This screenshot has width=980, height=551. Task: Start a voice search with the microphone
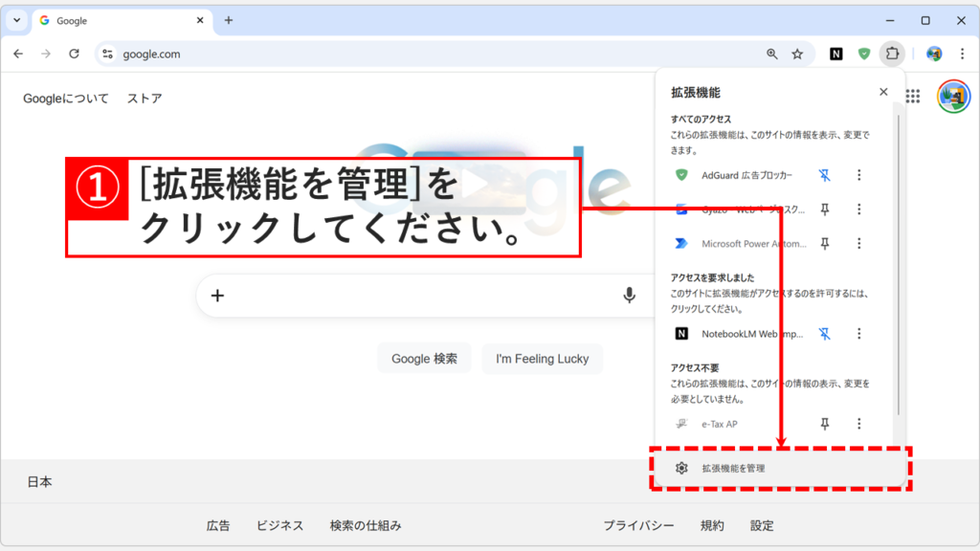[x=629, y=295]
